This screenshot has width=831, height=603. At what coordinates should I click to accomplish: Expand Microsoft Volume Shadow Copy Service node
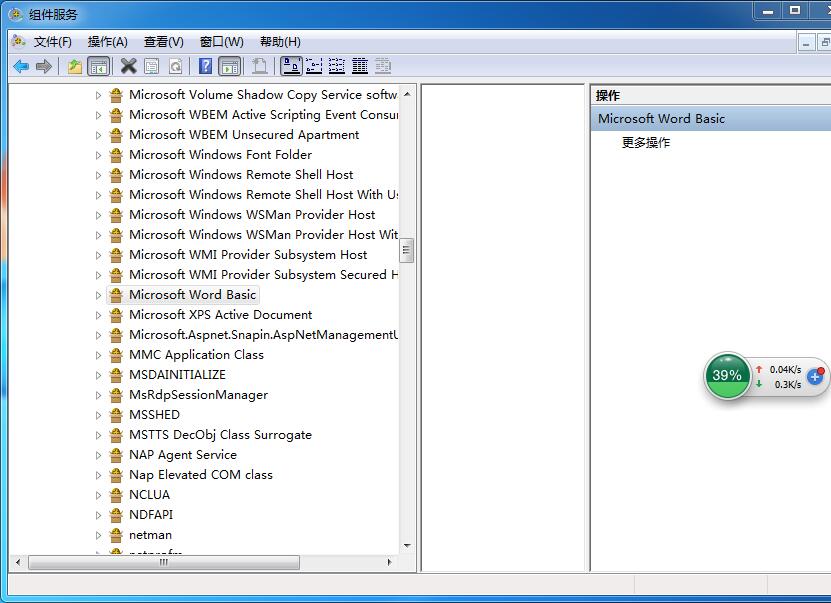pos(98,95)
